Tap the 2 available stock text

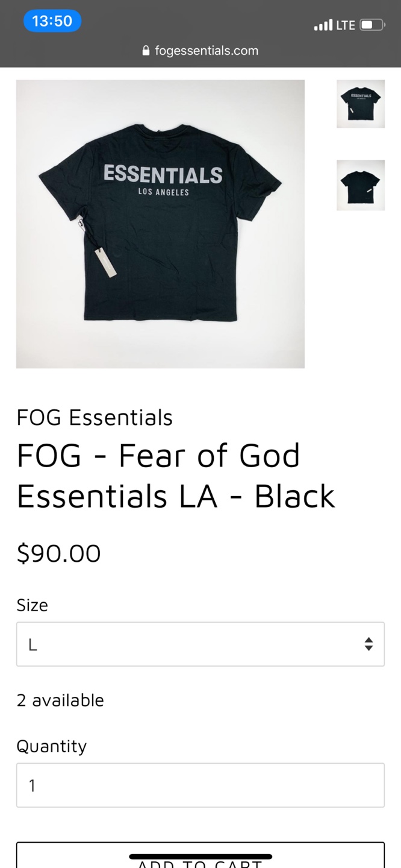[x=60, y=700]
